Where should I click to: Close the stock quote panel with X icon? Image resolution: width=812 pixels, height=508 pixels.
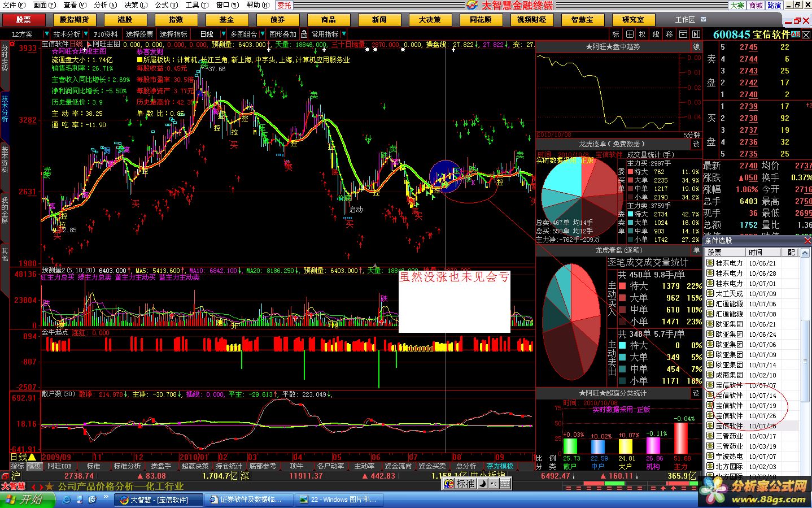[806, 34]
